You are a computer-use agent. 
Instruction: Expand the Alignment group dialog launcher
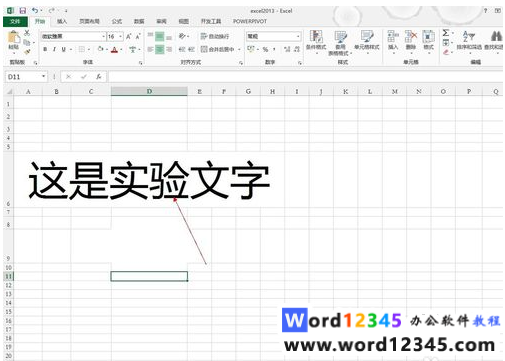click(241, 63)
